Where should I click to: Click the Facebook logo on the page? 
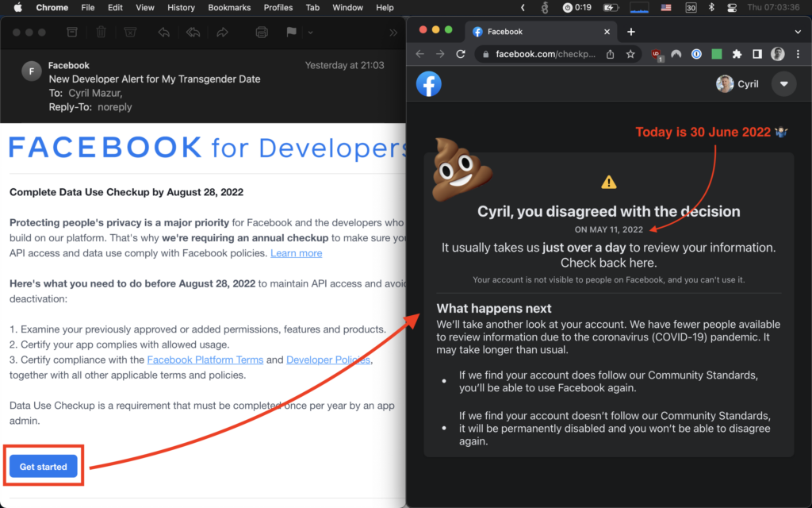(x=429, y=84)
